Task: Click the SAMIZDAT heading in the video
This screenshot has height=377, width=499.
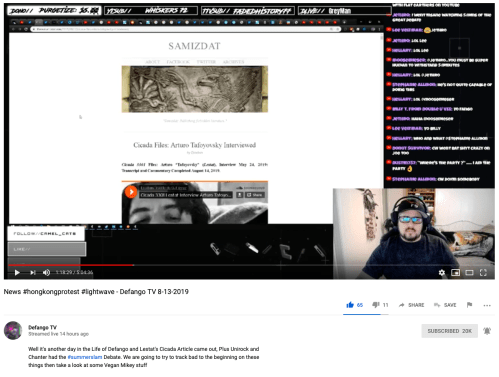Action: (x=194, y=46)
